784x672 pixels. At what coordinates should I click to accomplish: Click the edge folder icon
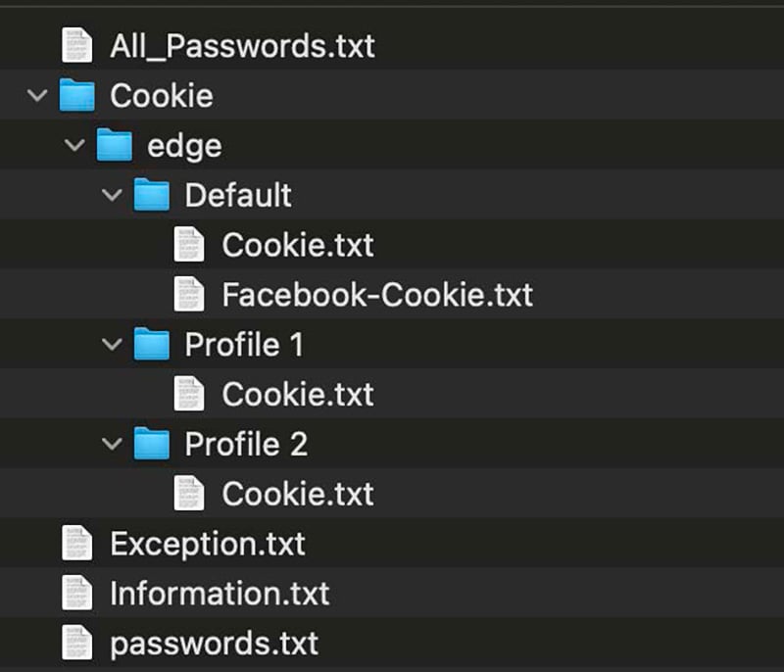114,146
